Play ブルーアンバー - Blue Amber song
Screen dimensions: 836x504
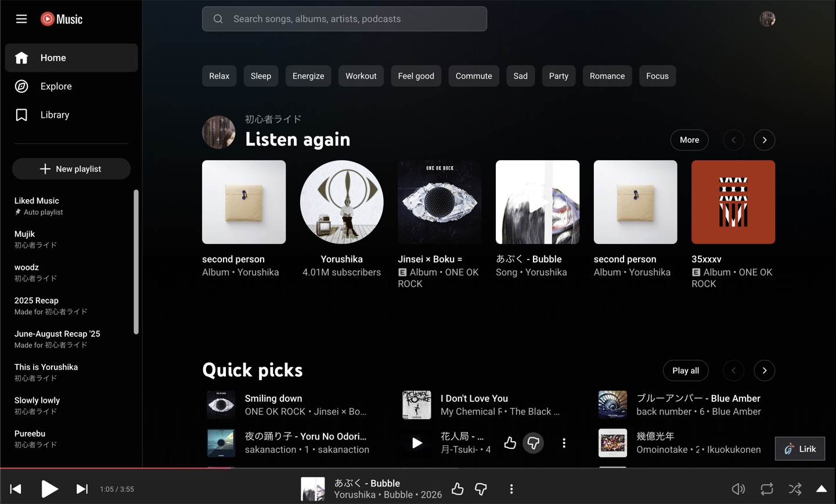pyautogui.click(x=613, y=405)
